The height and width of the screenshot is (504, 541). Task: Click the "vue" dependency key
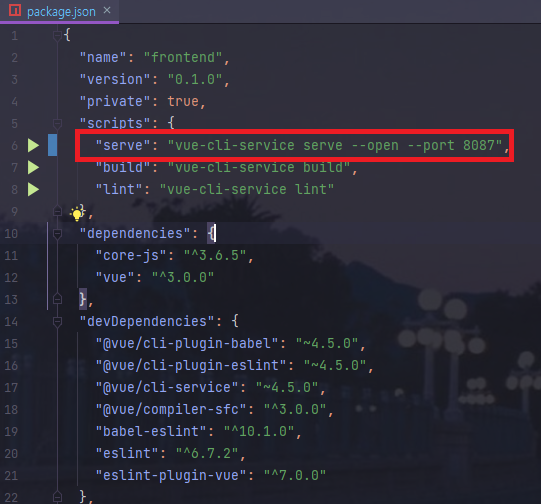coord(115,277)
